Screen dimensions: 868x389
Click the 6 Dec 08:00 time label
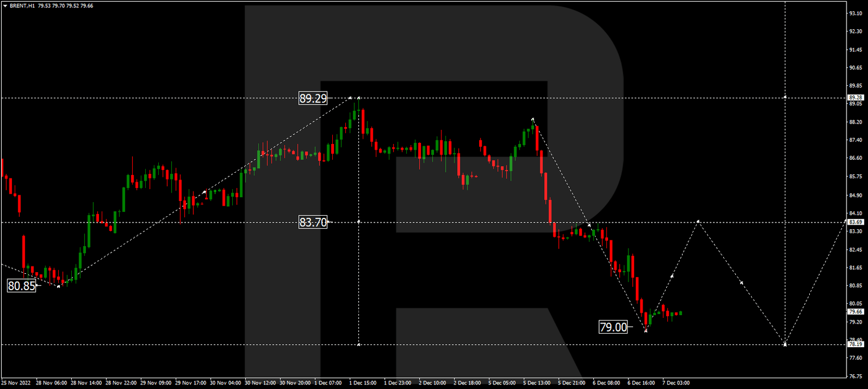(607, 382)
